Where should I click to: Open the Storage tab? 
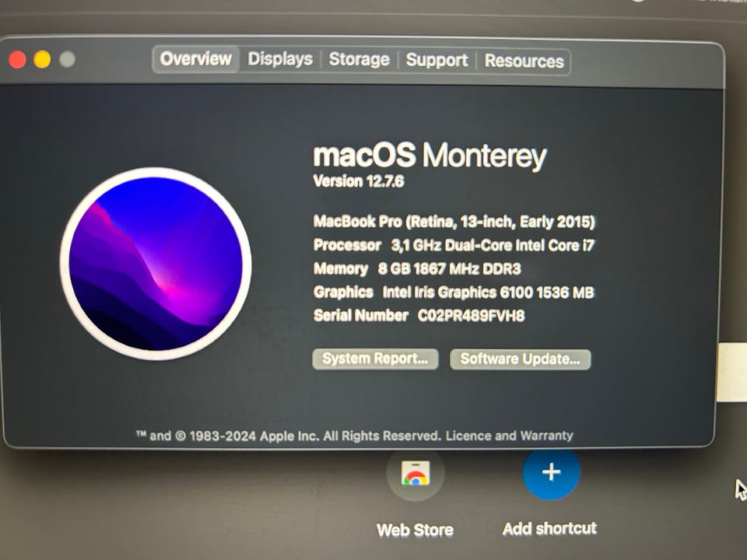tap(359, 60)
